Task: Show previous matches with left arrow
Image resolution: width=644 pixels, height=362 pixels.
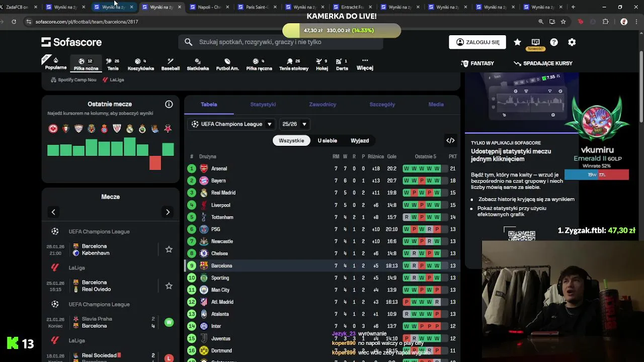Action: point(53,212)
